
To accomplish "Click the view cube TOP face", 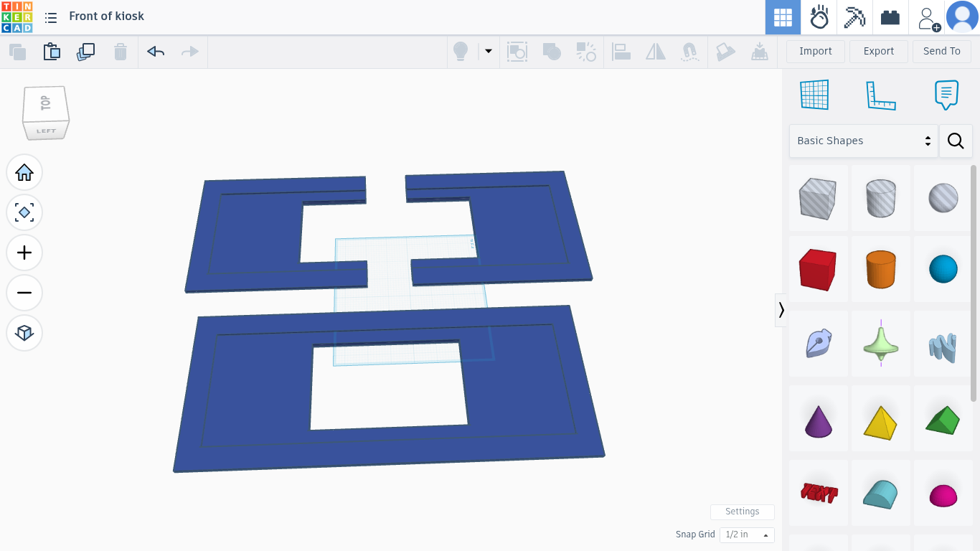I will tap(46, 104).
